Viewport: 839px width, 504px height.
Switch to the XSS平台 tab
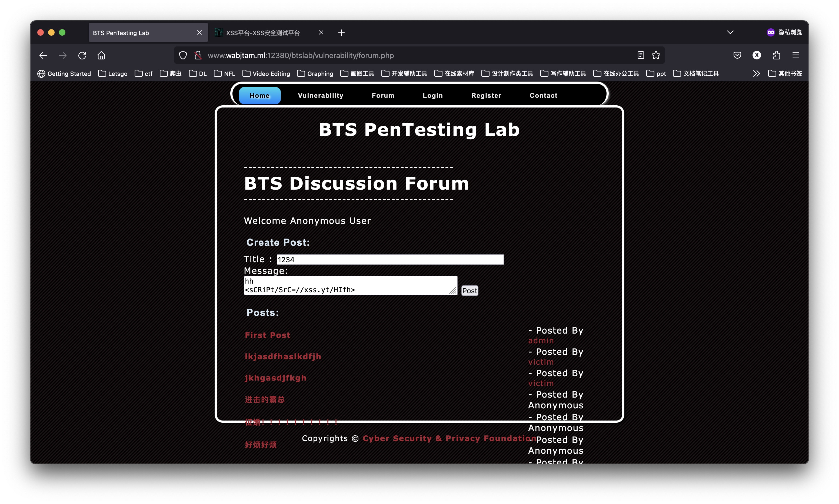pyautogui.click(x=263, y=33)
